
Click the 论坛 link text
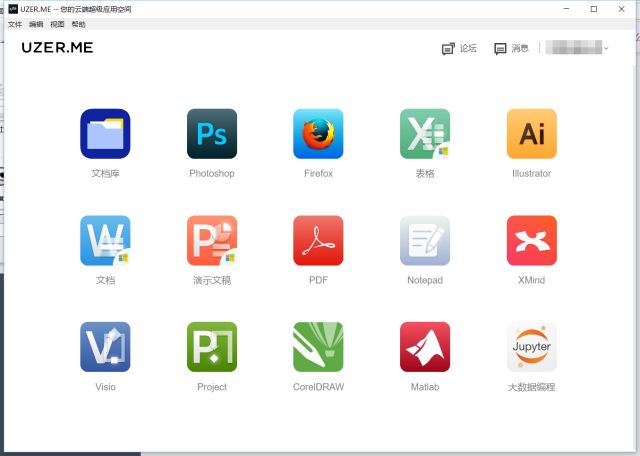coord(468,48)
